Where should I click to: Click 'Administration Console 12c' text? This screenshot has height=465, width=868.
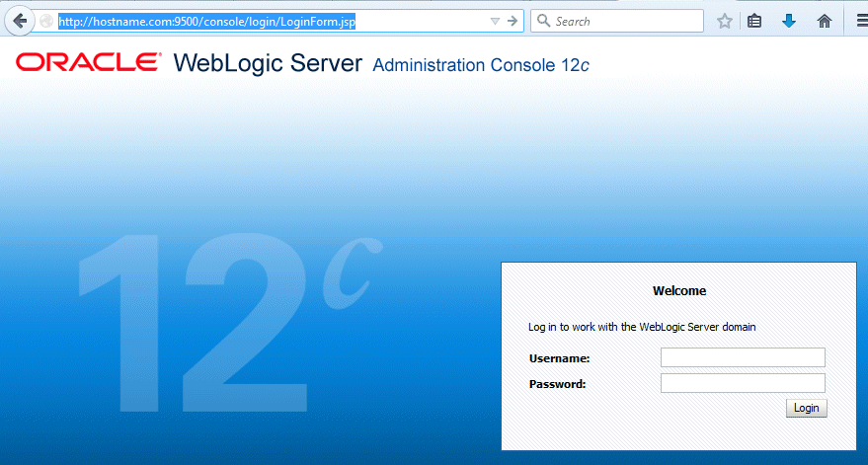pos(481,65)
